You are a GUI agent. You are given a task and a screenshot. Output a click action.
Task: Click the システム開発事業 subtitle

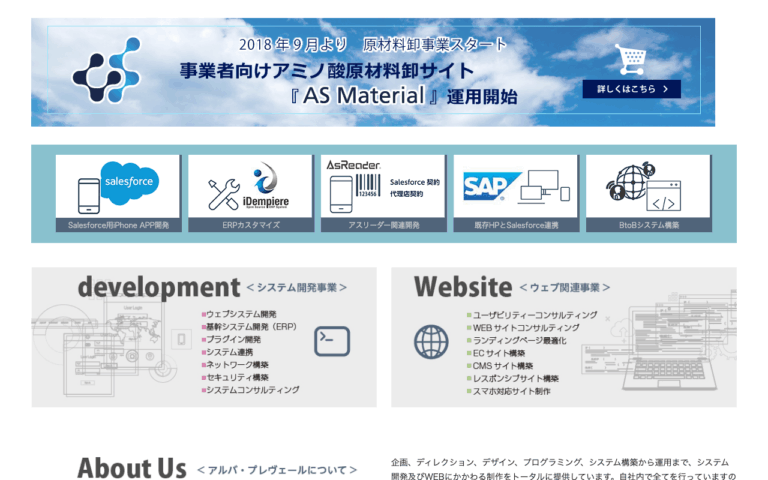tap(297, 288)
